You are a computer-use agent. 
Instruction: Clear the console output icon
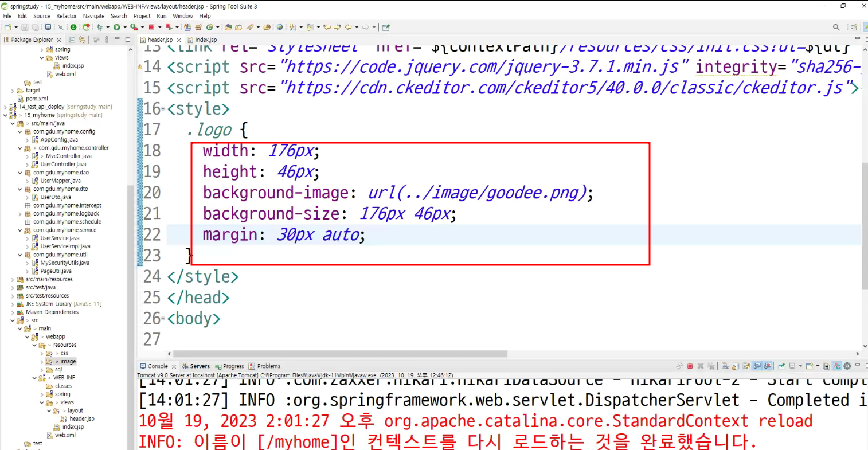pos(725,366)
